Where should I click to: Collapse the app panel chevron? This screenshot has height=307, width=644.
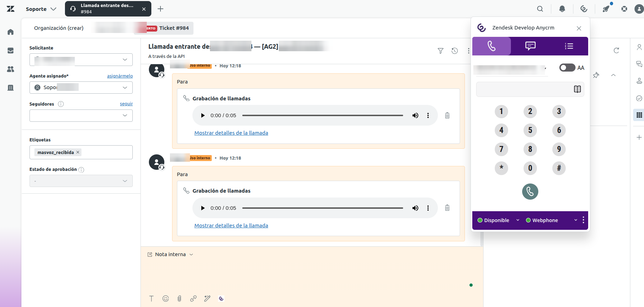pos(613,75)
